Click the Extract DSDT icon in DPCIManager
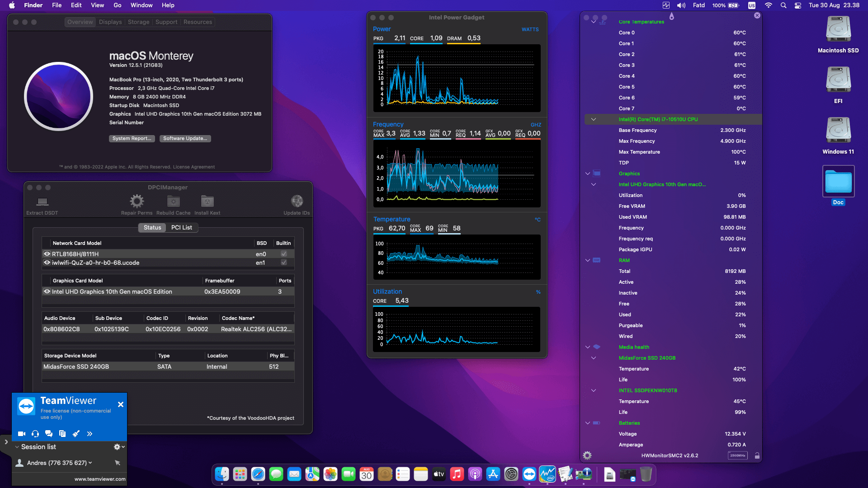 click(42, 202)
